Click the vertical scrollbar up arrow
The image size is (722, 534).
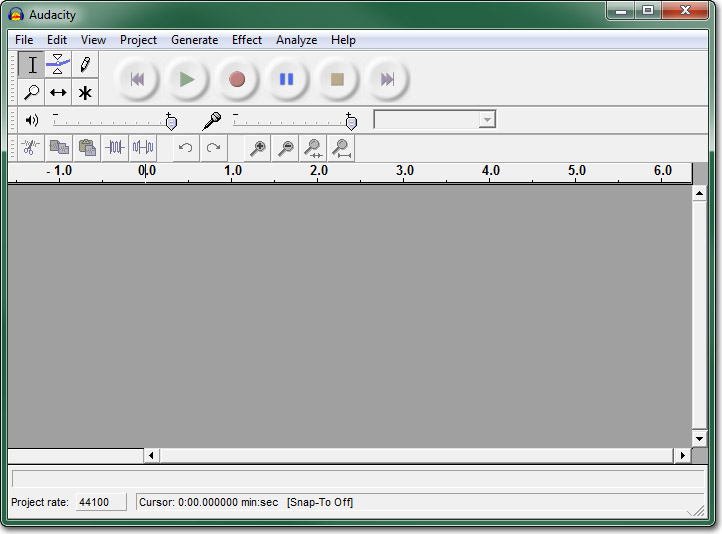coord(699,193)
